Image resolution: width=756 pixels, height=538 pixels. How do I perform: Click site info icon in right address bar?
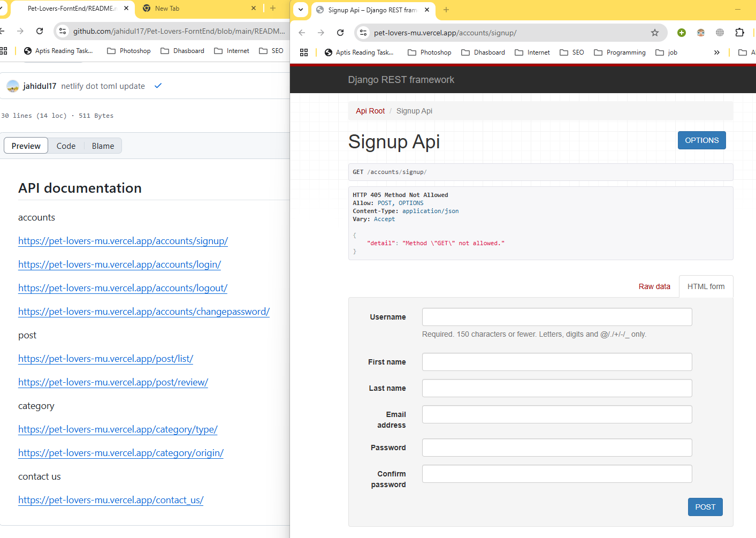click(x=363, y=33)
